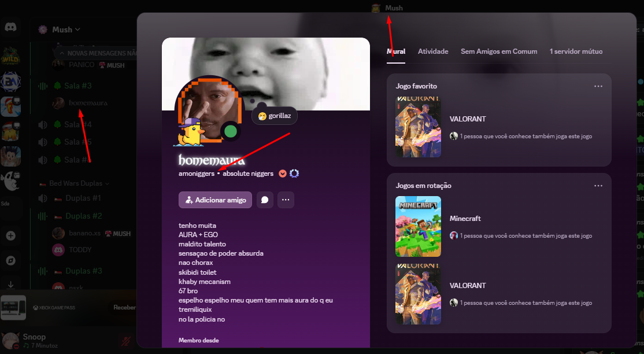
Task: Join voice channel Sala #3
Action: 78,86
